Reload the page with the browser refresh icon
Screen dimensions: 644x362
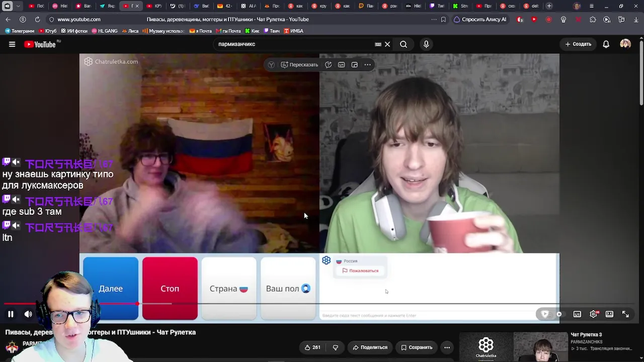click(x=37, y=20)
